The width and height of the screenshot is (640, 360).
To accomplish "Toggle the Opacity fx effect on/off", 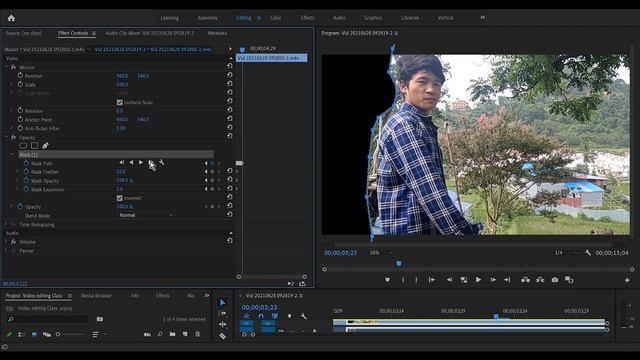I will 13,138.
